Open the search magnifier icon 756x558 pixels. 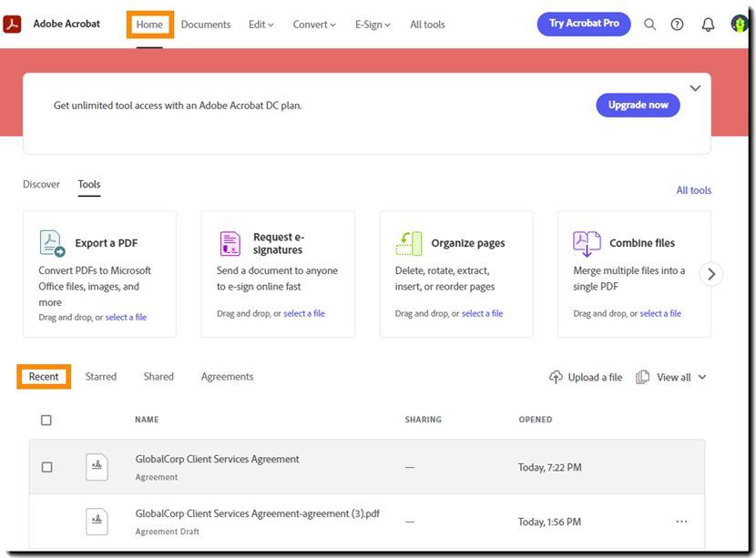(x=650, y=24)
